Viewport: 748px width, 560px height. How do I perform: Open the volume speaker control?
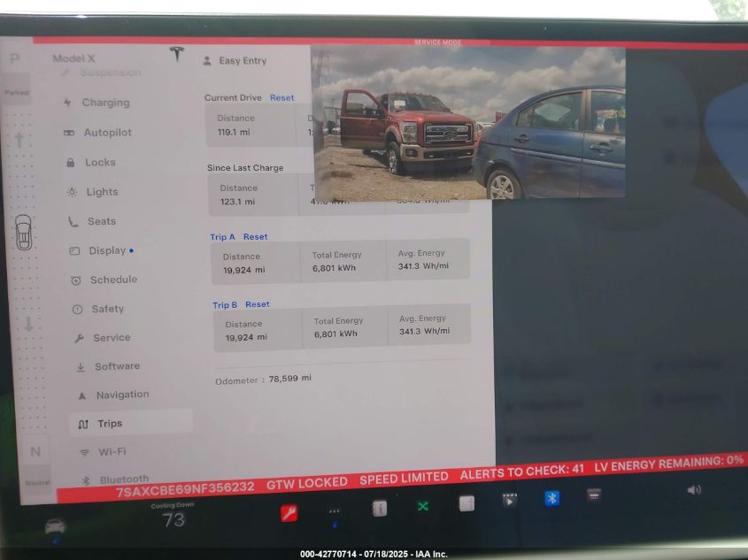pos(693,489)
